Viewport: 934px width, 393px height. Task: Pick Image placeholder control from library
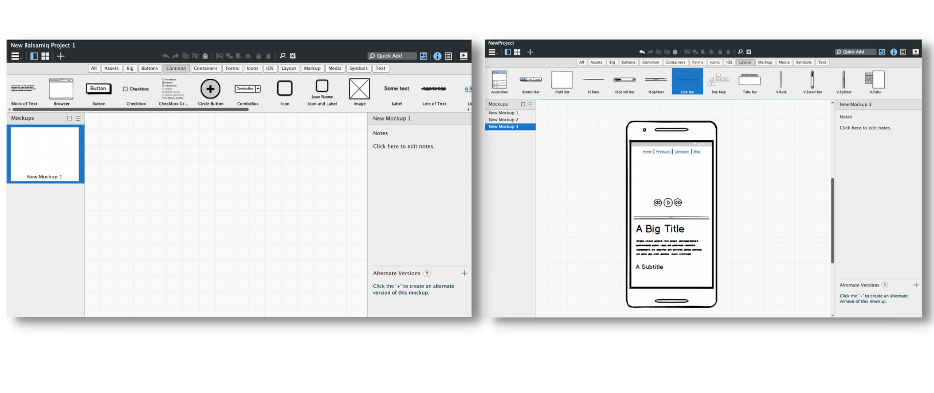coord(359,92)
